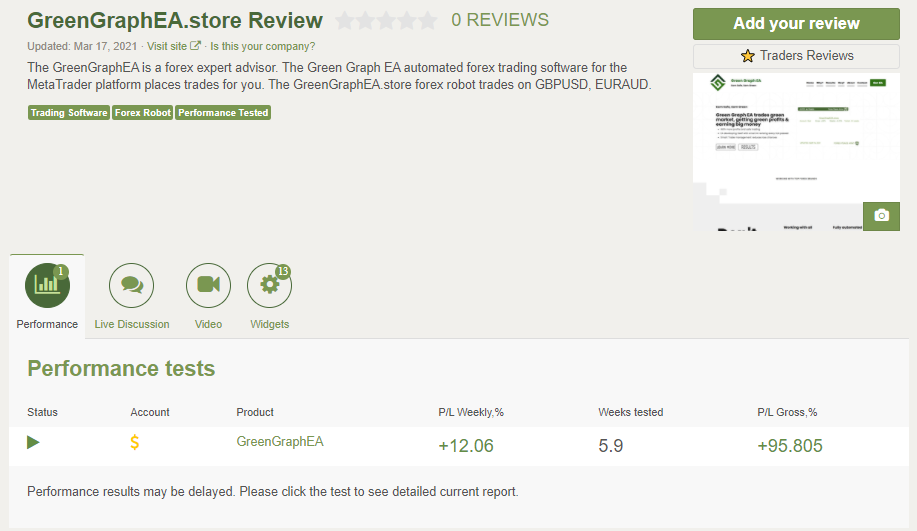Open the Video camera icon
This screenshot has height=531, width=917.
click(208, 285)
